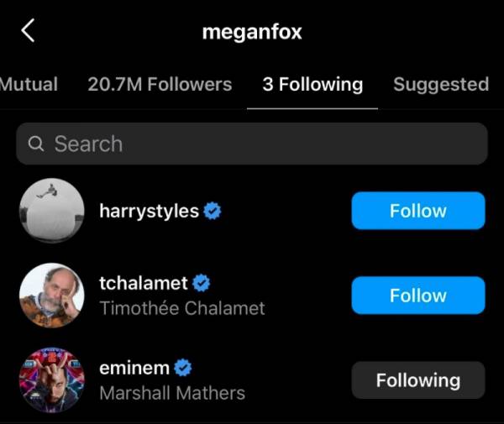Follow the harrystyles account

click(x=417, y=211)
